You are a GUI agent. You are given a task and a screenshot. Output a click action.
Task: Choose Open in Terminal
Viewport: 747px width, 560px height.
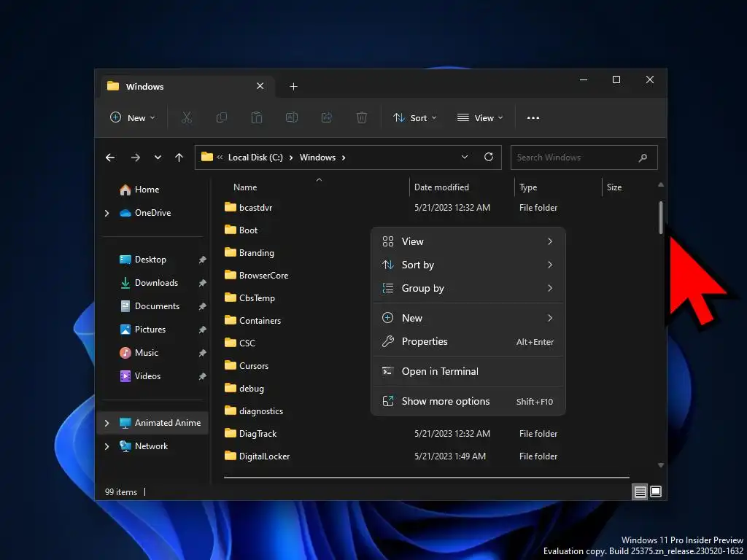coord(468,371)
